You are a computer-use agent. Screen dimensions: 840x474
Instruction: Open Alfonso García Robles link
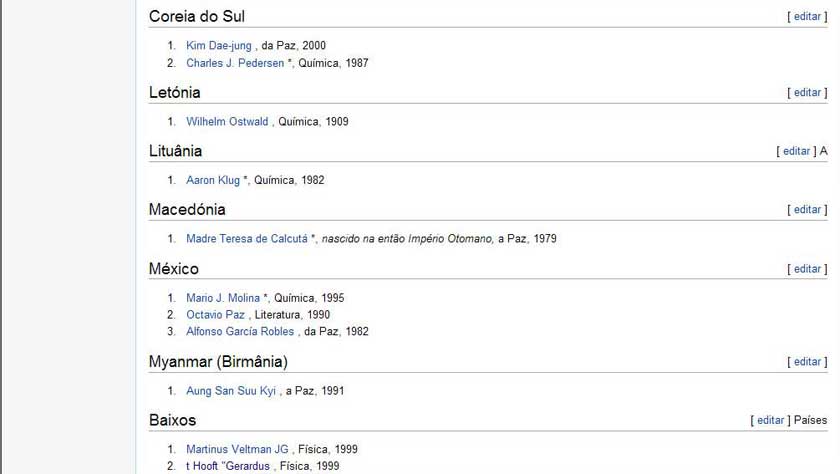[240, 331]
